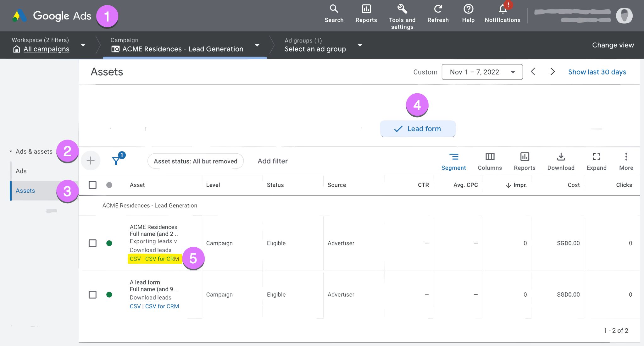Tick the select-all checkbox in header
This screenshot has width=644, height=346.
click(x=92, y=185)
